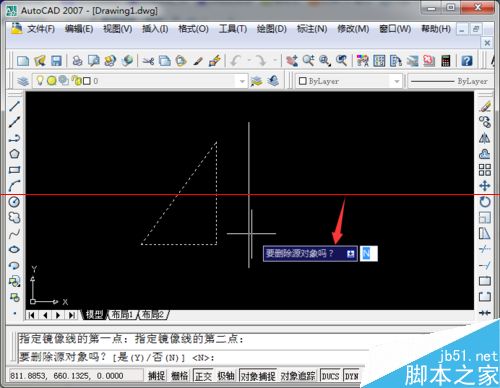
Task: Select the Rotate modify tool
Action: [x=485, y=202]
